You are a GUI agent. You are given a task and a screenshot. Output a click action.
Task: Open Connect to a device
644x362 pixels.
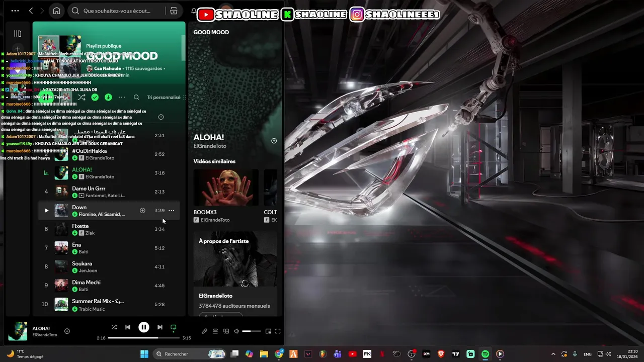226,331
